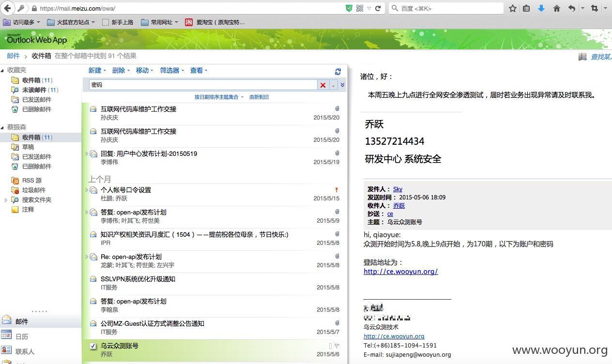Open 移动 dropdown menu
The width and height of the screenshot is (612, 364).
point(144,71)
